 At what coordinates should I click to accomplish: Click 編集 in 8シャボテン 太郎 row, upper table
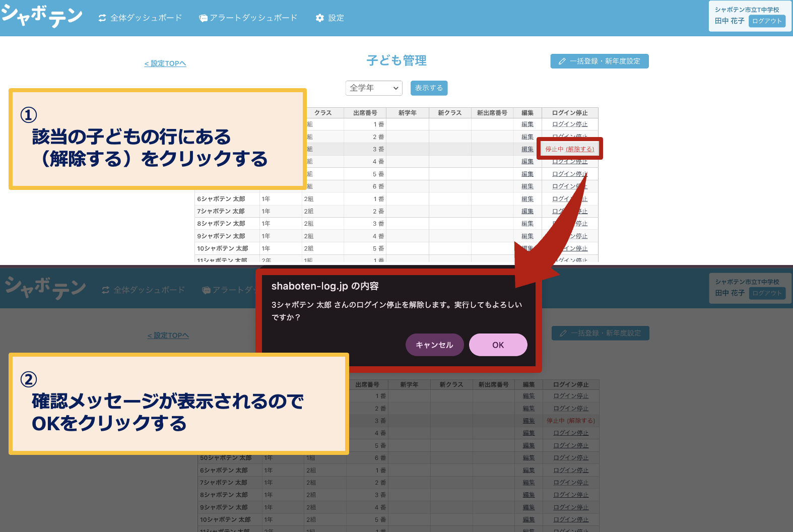tap(527, 224)
